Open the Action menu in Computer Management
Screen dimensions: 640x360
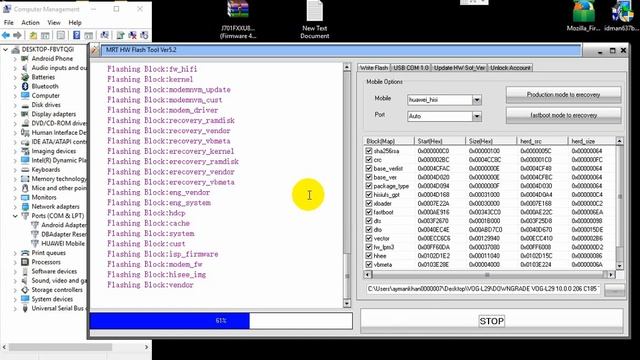click(x=30, y=22)
